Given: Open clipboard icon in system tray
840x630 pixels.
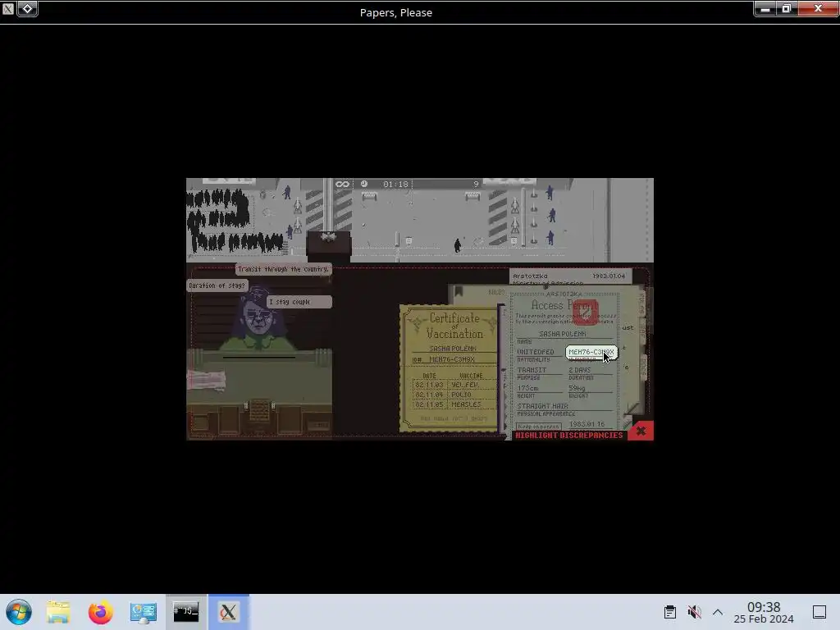Looking at the screenshot, I should [x=669, y=612].
